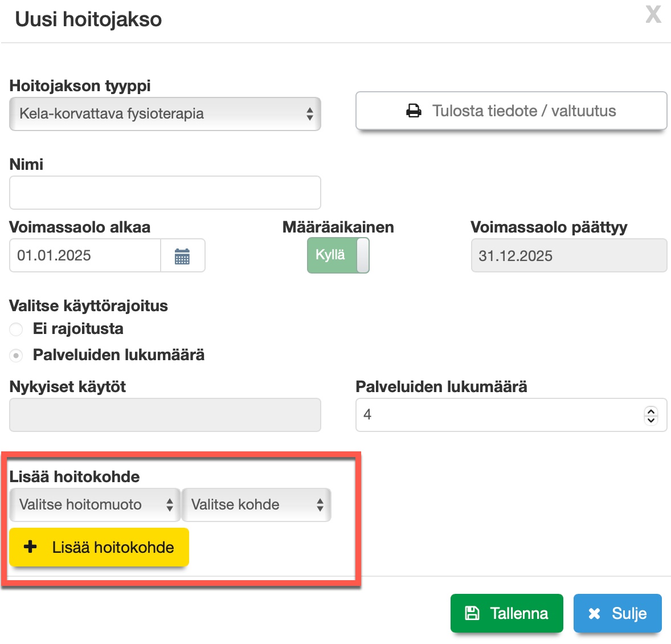Click the Voimassaolo päättyy date field
671x644 pixels.
[568, 256]
